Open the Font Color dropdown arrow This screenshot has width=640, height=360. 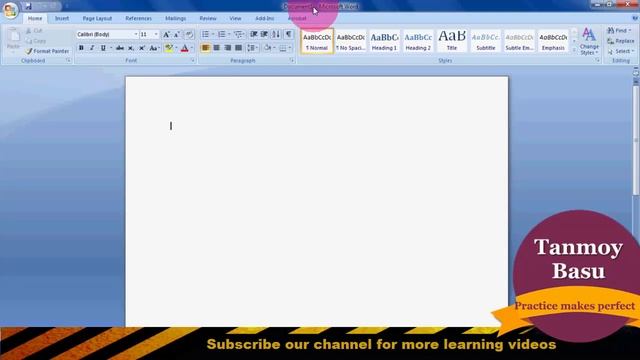point(191,48)
